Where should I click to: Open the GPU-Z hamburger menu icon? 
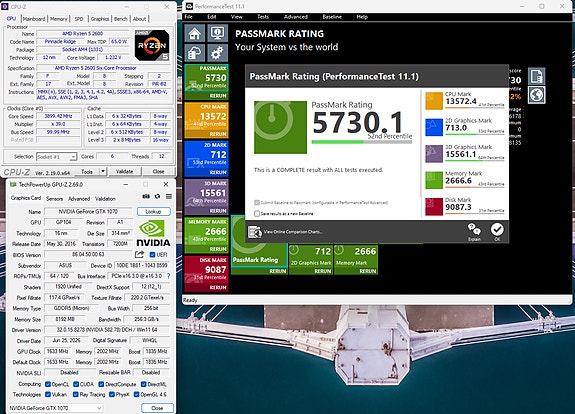point(169,197)
